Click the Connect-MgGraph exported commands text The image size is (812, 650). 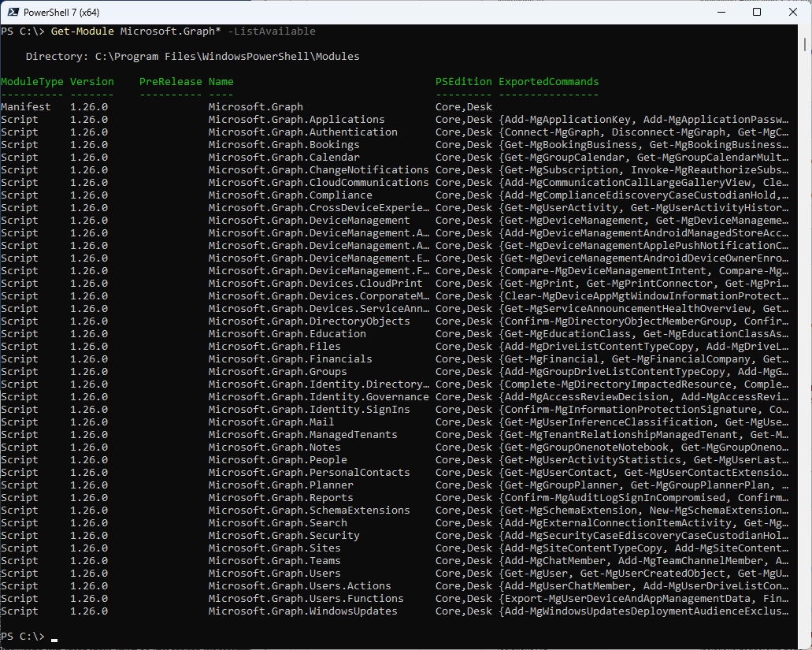tap(643, 132)
